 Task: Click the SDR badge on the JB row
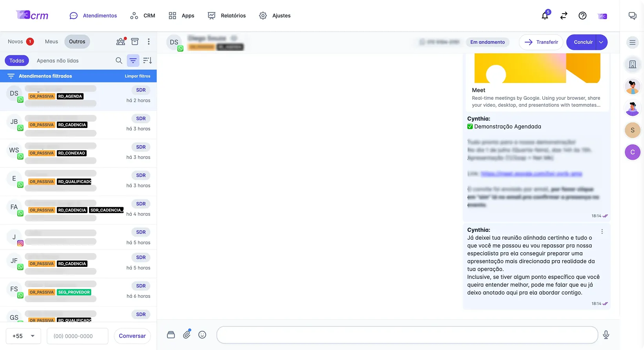[141, 118]
